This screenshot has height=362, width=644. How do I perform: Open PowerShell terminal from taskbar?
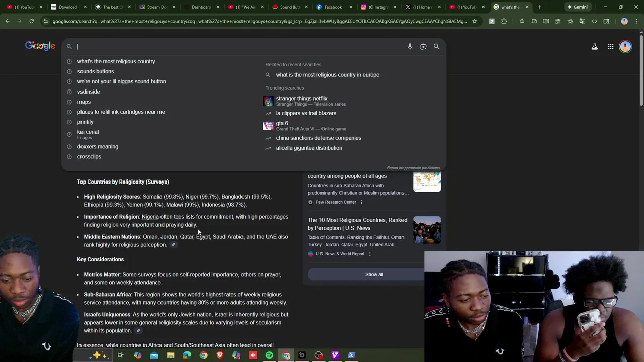pos(351,355)
